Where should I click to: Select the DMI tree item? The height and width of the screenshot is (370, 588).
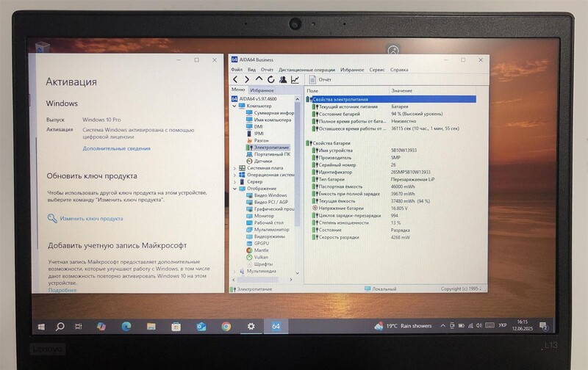254,126
